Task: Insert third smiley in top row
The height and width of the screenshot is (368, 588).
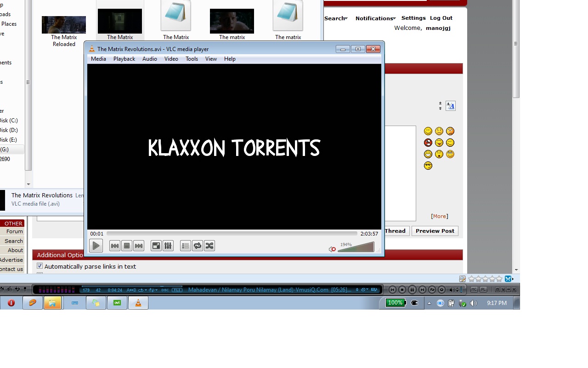Action: 450,131
